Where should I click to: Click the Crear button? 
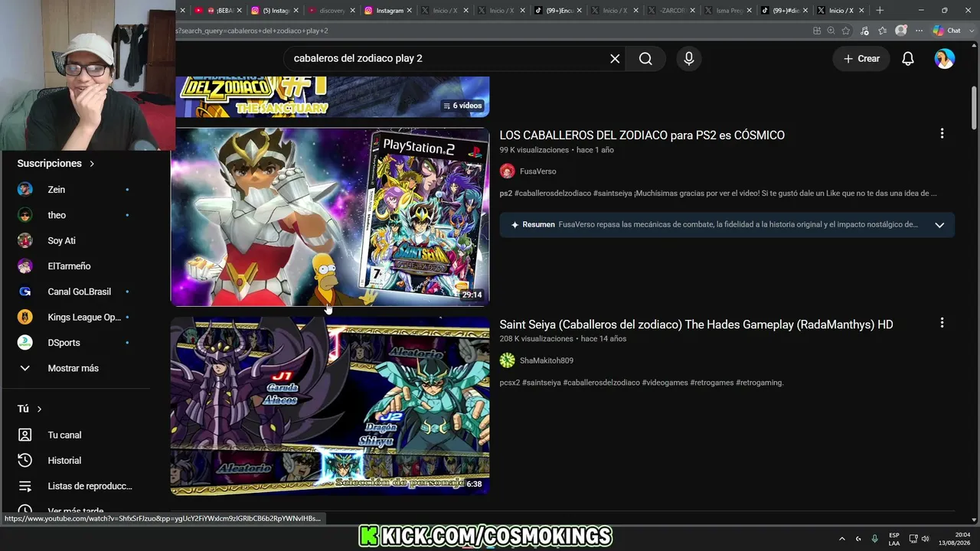click(861, 59)
